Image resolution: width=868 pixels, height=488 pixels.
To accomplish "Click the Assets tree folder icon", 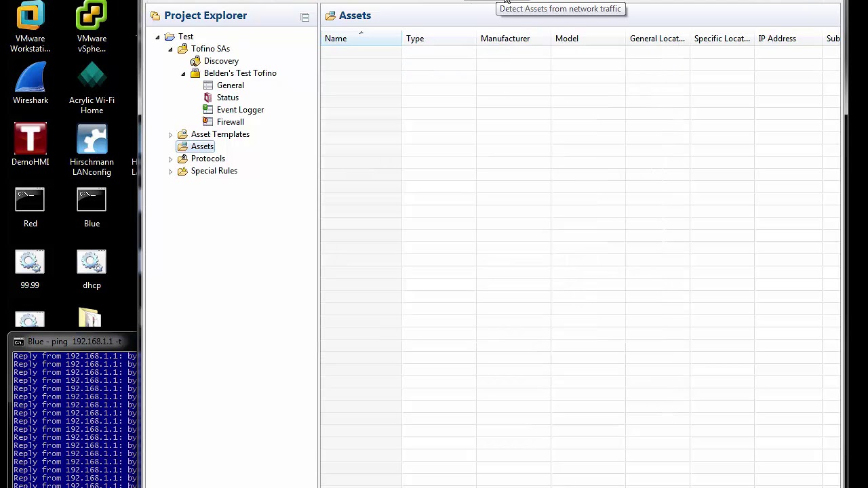I will [182, 146].
